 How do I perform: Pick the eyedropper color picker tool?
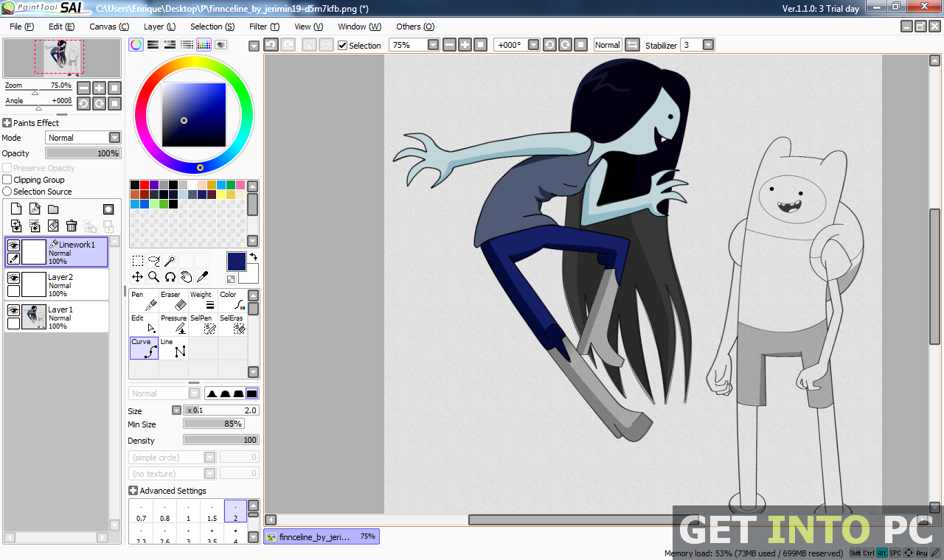pos(202,277)
